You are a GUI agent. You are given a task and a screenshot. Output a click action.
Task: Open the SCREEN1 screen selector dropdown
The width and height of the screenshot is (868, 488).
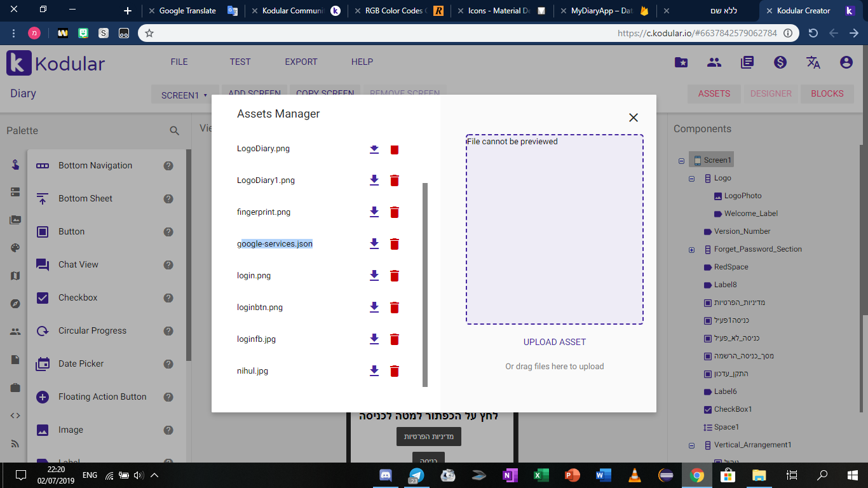pos(185,93)
